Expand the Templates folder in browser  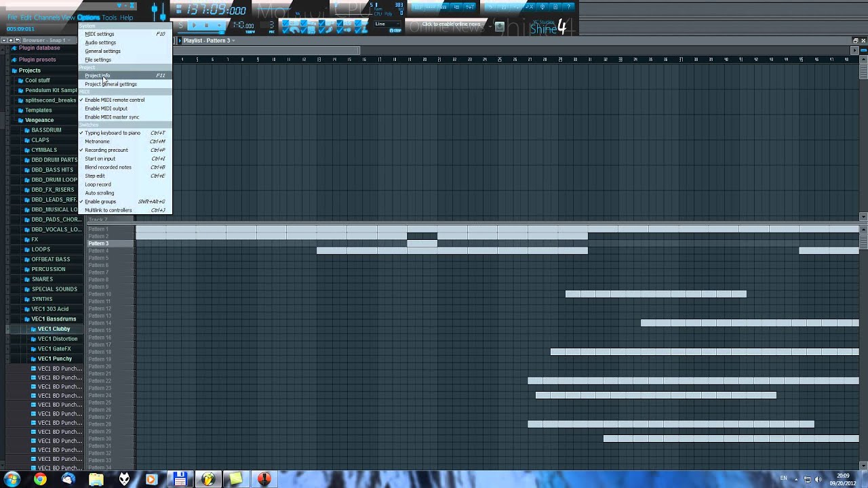click(38, 110)
